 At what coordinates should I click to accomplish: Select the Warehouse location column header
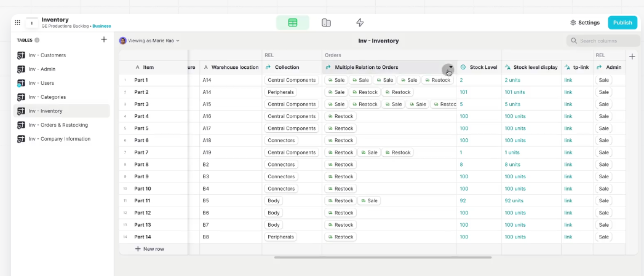click(x=231, y=68)
